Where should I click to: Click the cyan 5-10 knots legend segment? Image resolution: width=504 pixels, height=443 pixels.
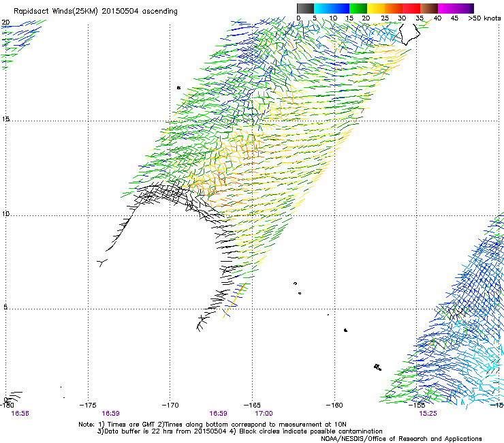coord(323,8)
